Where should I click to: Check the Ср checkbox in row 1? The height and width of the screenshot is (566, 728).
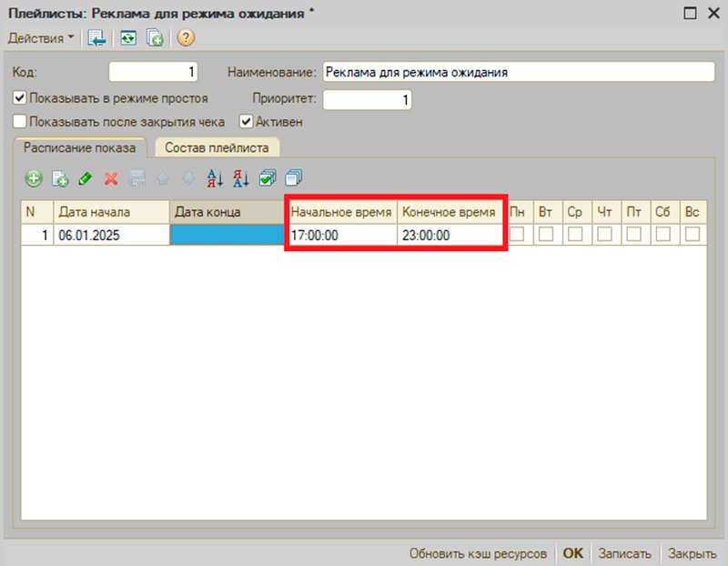(x=575, y=234)
